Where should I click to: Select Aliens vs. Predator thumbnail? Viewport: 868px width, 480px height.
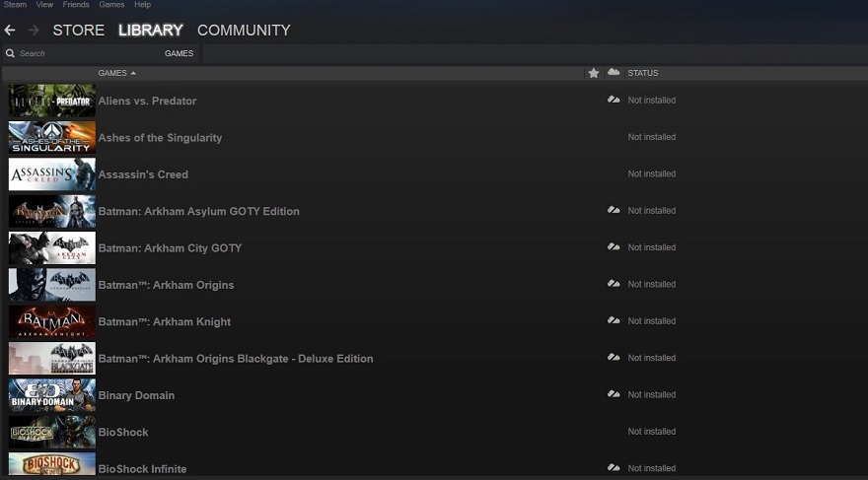coord(52,101)
